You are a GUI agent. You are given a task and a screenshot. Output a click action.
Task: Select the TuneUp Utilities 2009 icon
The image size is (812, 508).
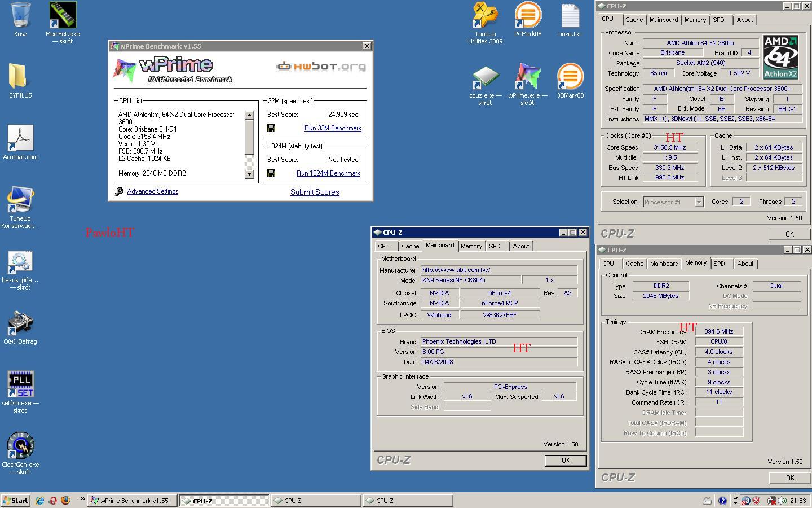click(x=485, y=15)
